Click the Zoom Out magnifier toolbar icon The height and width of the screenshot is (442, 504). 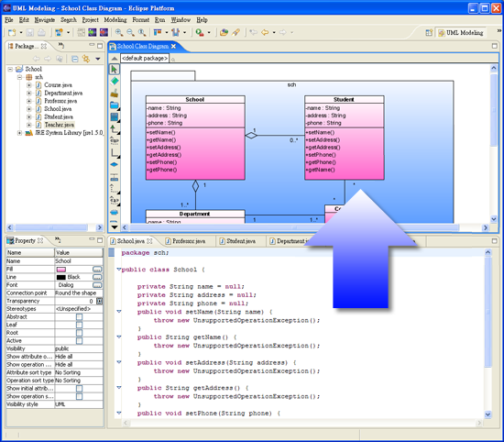point(130,32)
